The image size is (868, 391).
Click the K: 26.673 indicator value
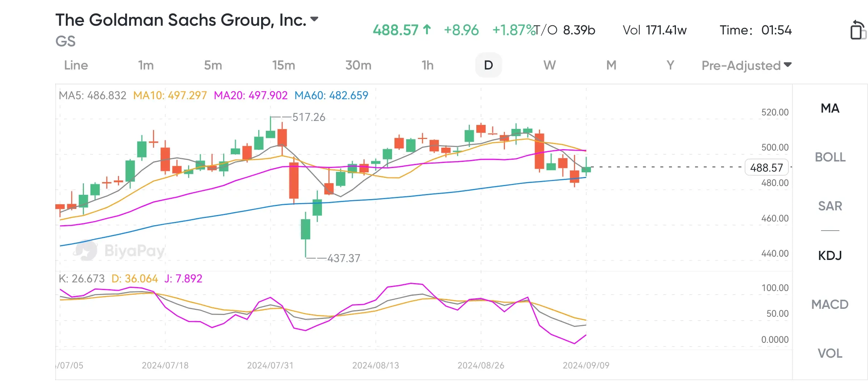[x=82, y=278]
